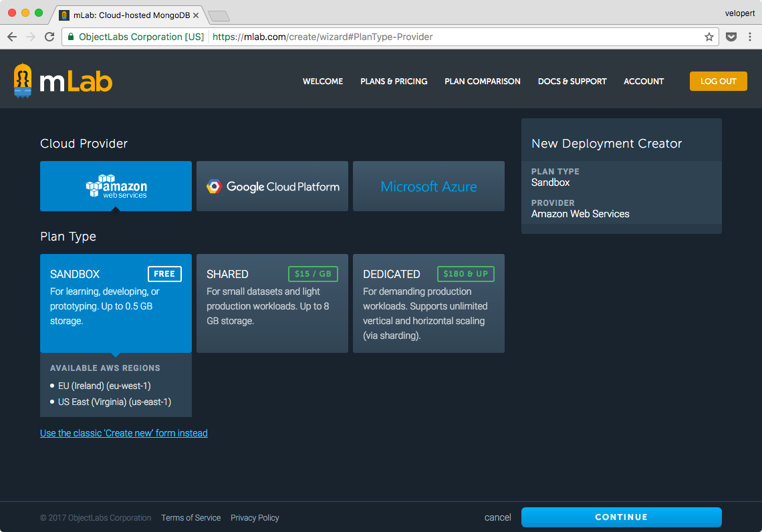Click the Log Out button
Viewport: 762px width, 532px height.
click(x=719, y=81)
